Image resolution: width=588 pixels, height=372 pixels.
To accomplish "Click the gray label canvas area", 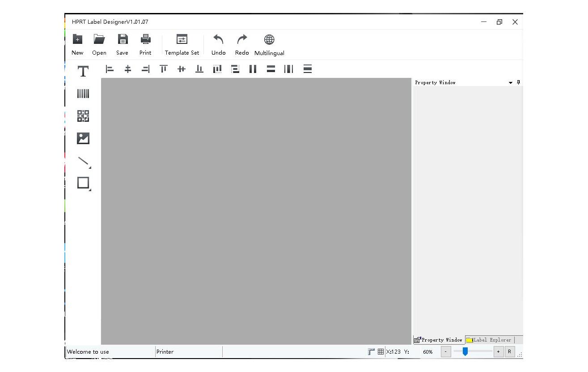I will [x=256, y=211].
